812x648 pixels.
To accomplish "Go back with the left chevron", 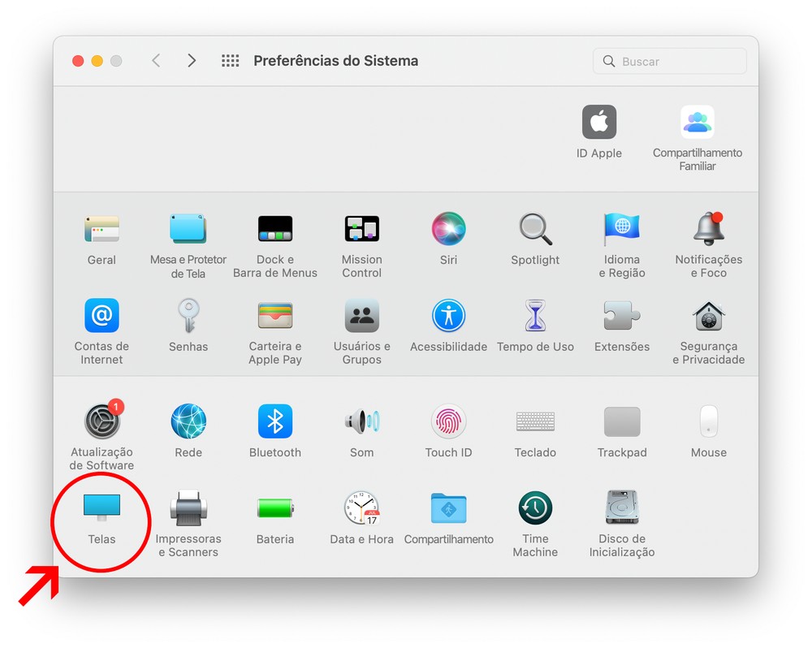I will 156,61.
